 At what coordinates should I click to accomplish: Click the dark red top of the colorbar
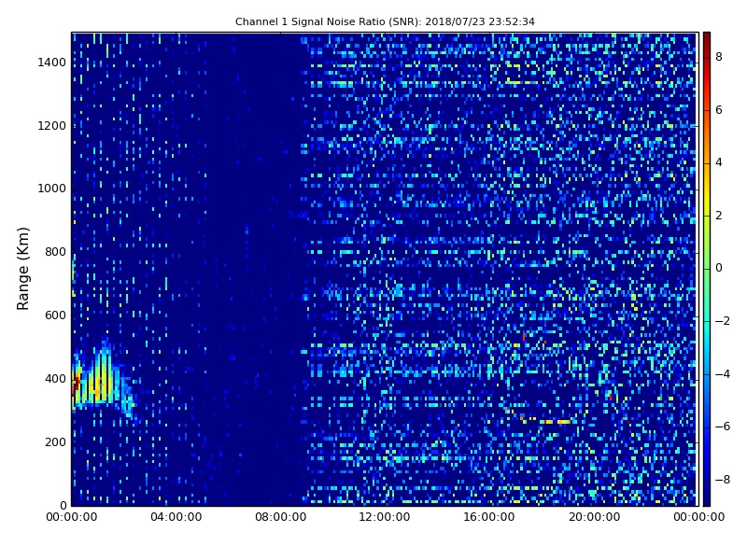click(x=707, y=40)
